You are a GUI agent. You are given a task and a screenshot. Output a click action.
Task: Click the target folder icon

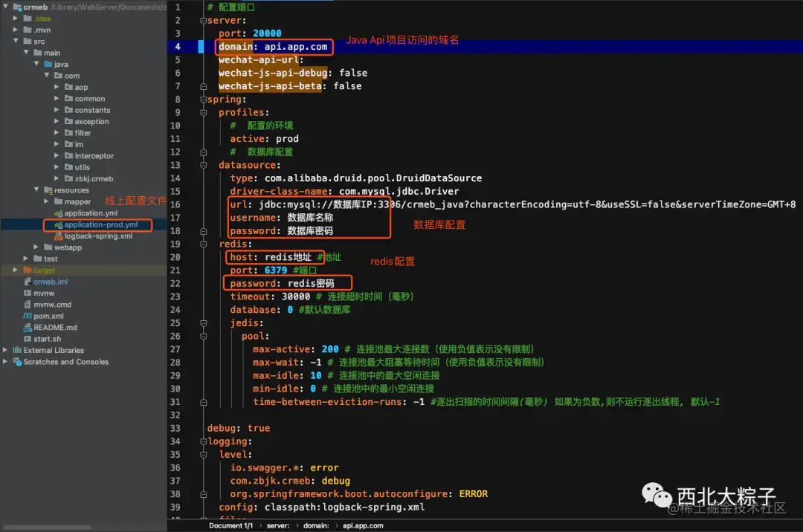coord(28,270)
